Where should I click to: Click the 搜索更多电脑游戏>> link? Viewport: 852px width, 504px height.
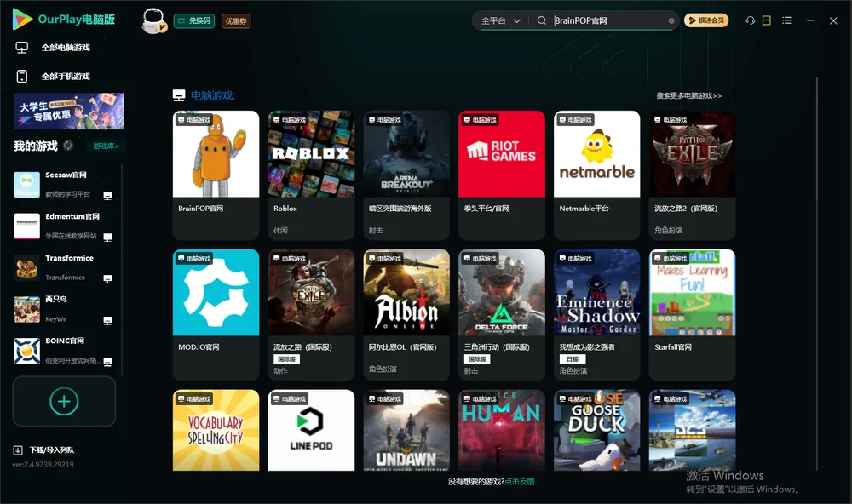(x=689, y=95)
